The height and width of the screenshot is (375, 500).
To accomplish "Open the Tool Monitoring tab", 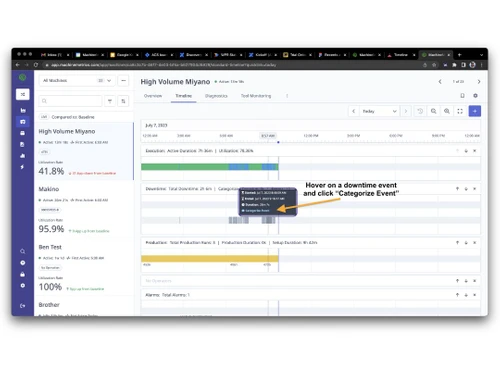I will (x=256, y=96).
